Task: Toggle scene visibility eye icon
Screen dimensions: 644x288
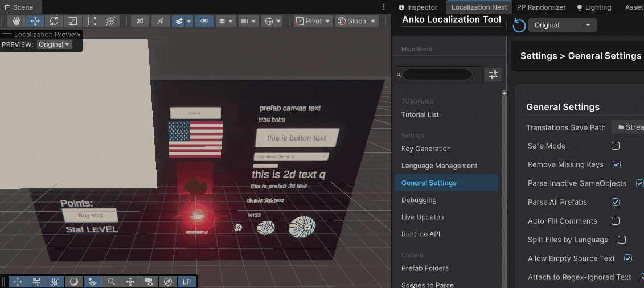Action: click(x=204, y=21)
